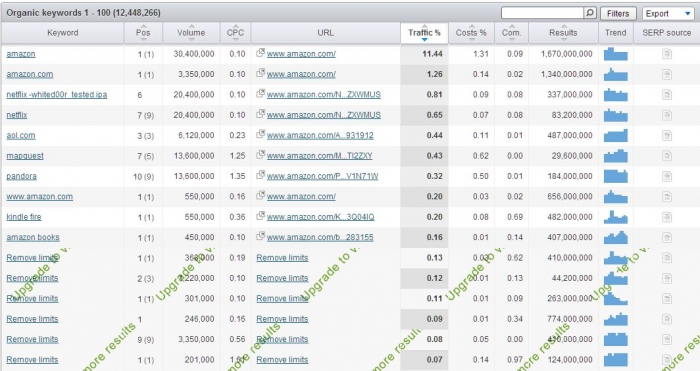Viewport: 700px width, 371px height.
Task: Open the pandora keyword link
Action: click(x=21, y=176)
